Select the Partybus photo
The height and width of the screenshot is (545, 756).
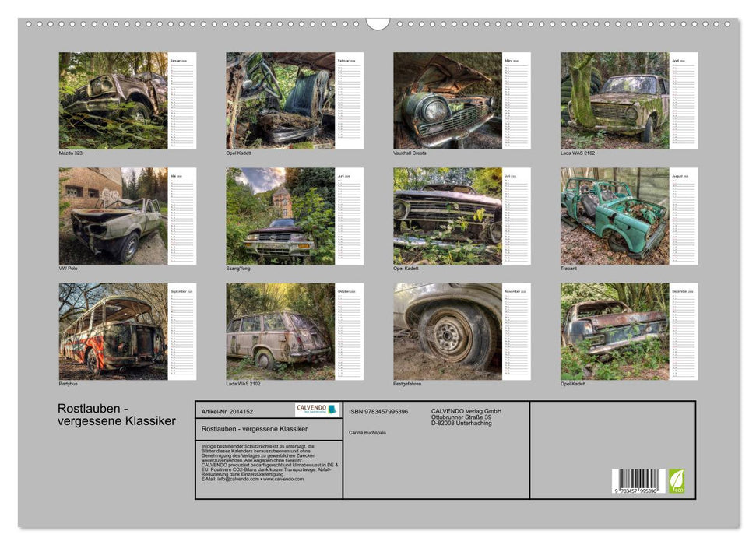(x=113, y=331)
